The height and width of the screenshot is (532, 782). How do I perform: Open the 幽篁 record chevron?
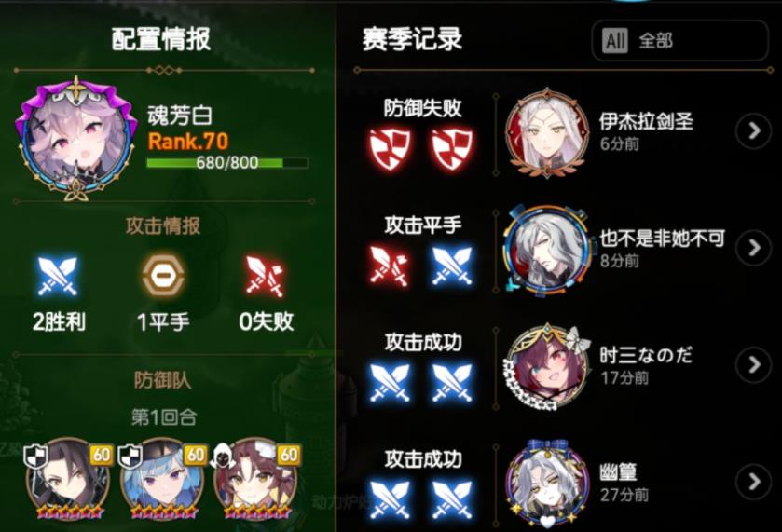[754, 482]
